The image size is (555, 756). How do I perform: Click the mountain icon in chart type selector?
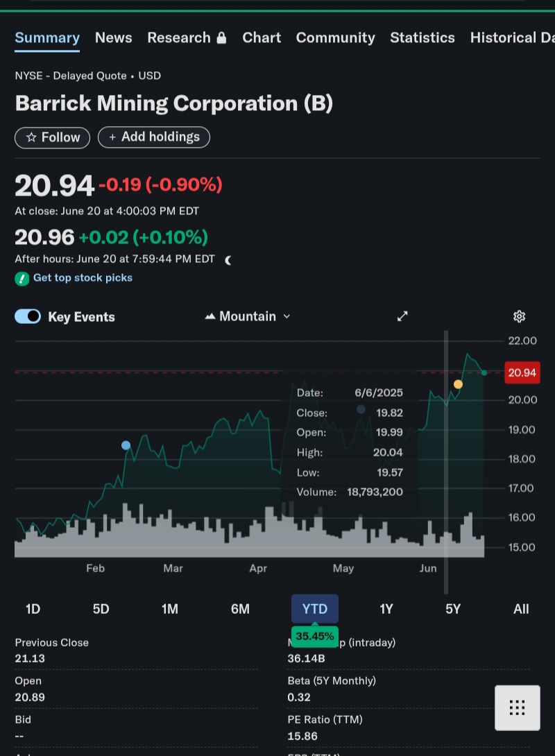point(210,316)
